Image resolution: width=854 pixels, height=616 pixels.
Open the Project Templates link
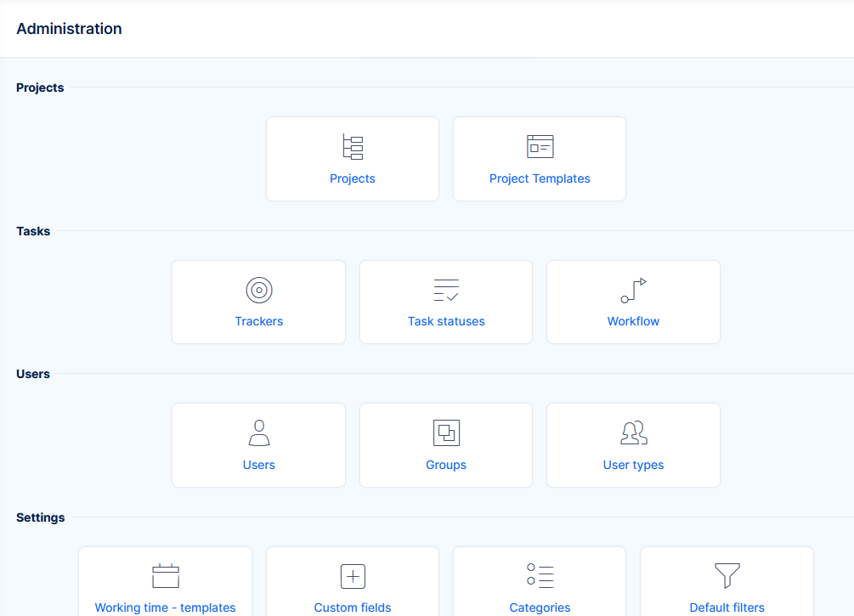pyautogui.click(x=540, y=178)
